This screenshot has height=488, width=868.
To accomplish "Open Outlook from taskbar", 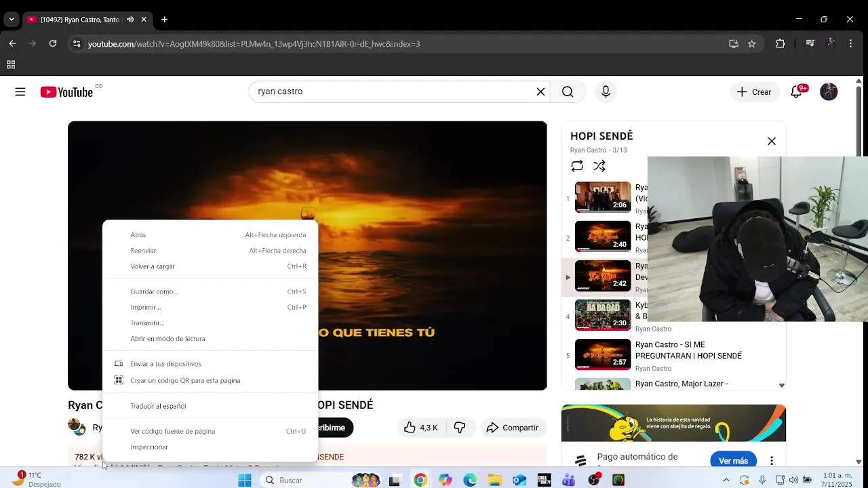I will coord(519,480).
